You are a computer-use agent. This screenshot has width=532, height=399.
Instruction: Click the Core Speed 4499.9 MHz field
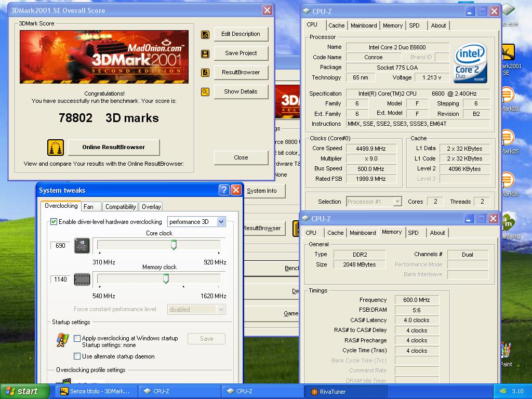click(x=371, y=149)
